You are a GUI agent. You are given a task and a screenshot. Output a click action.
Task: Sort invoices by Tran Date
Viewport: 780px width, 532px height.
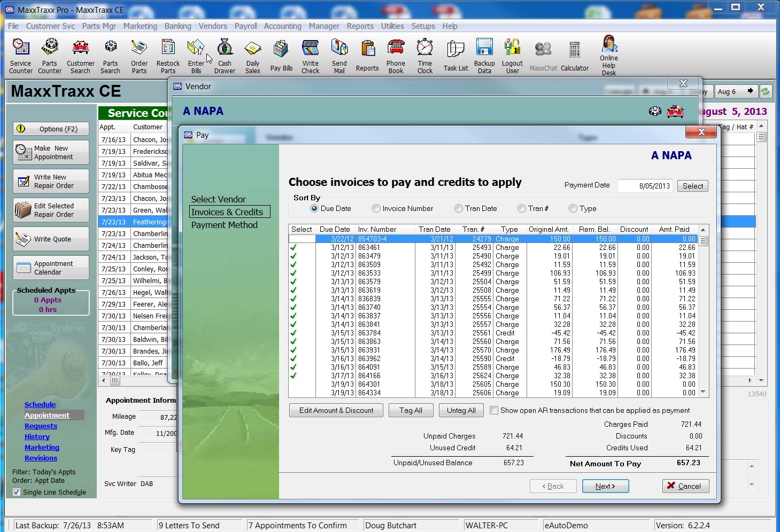pyautogui.click(x=459, y=208)
